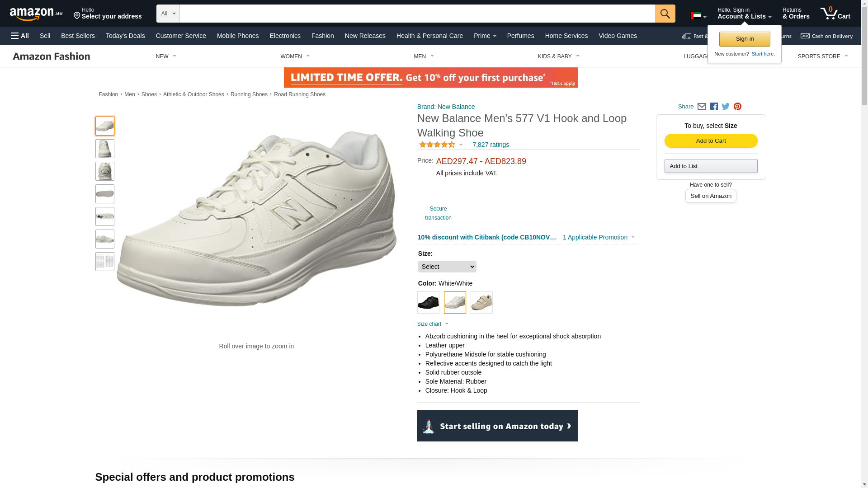Click the Add to Cart button
The image size is (868, 488).
(x=711, y=141)
